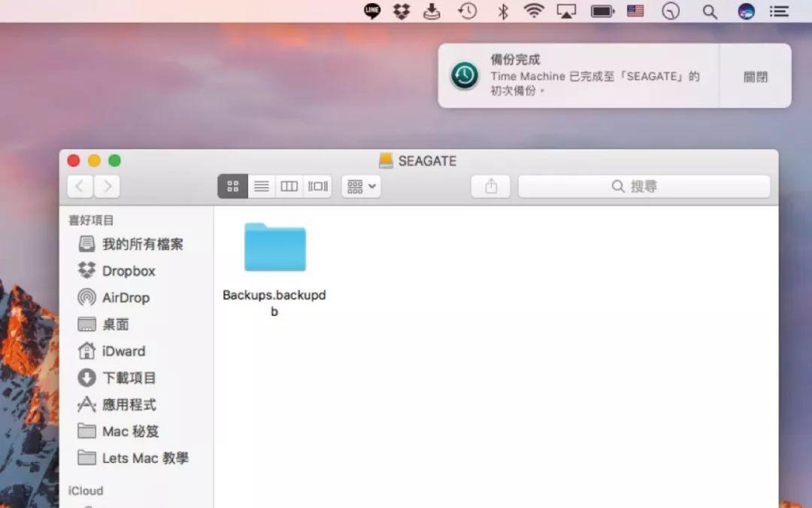Switch Finder to list view
Viewport: 812px width, 508px height.
(262, 186)
